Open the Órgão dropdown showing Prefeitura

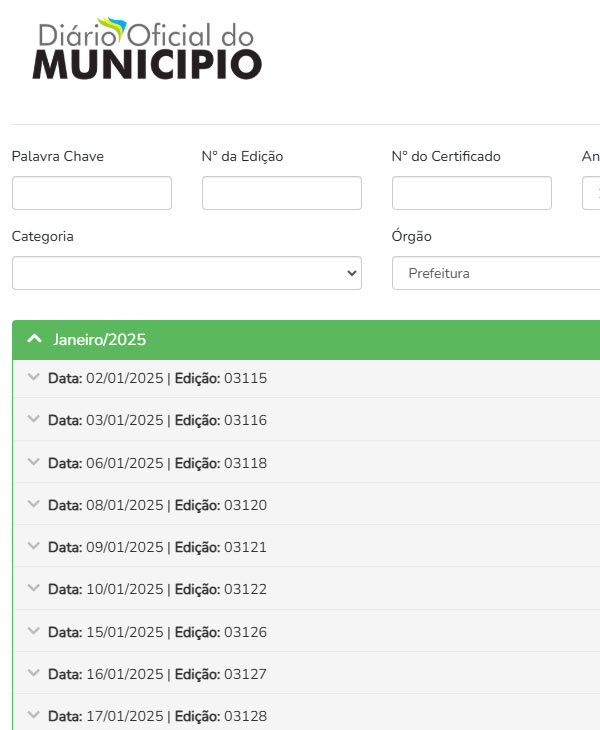coord(495,273)
